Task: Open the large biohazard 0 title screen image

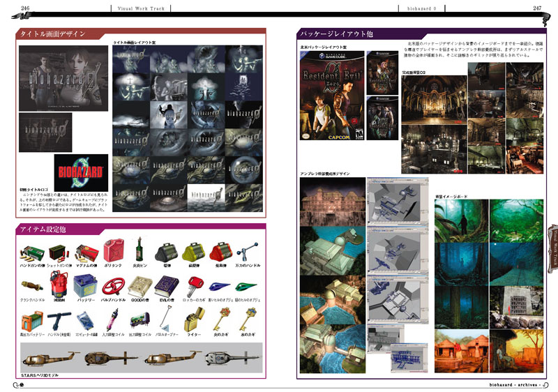Action: click(x=63, y=78)
